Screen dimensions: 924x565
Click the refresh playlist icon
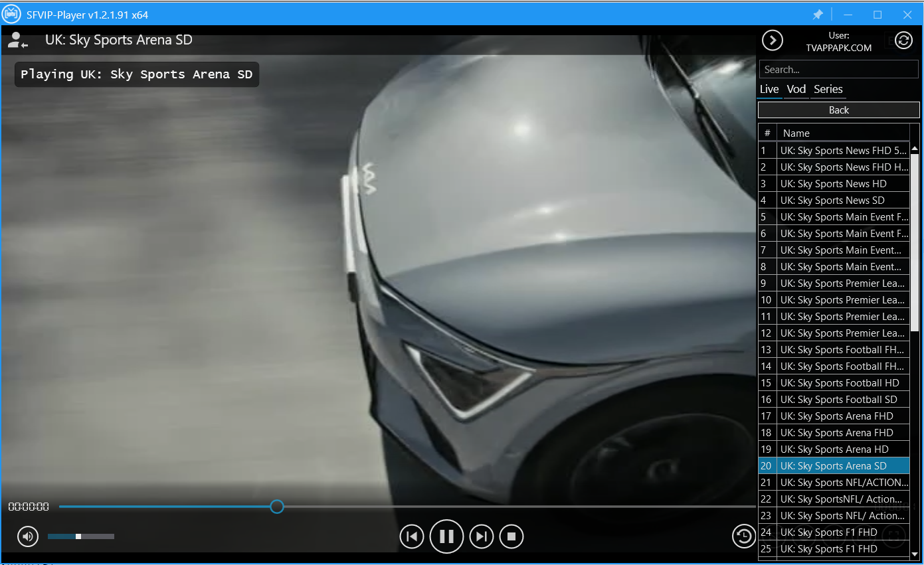tap(904, 40)
